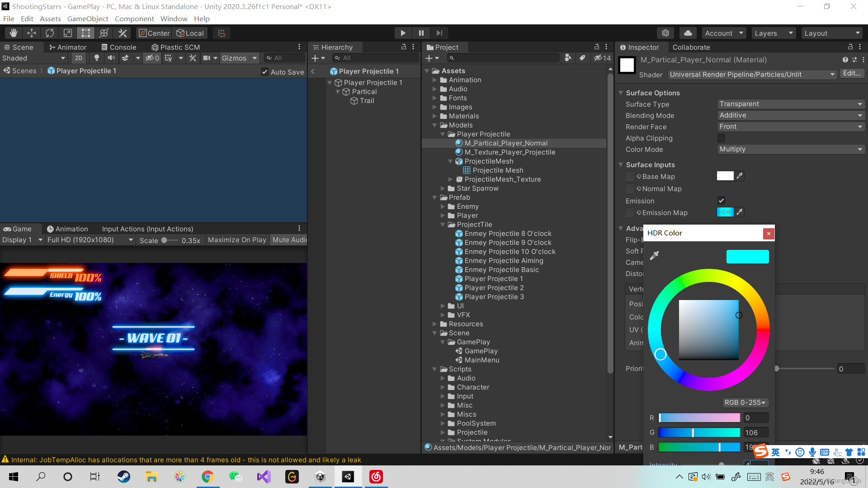The image size is (868, 488).
Task: Lock the Project panel
Action: tap(596, 47)
